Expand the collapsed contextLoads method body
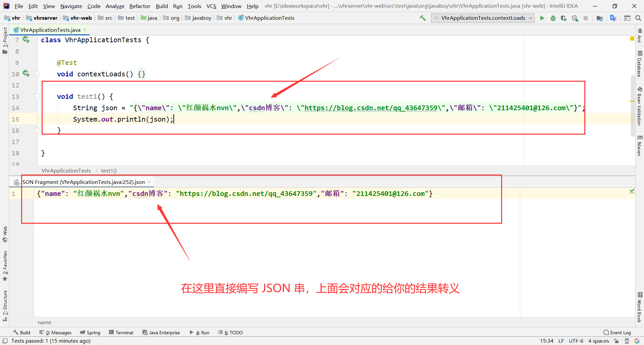Viewport: 644px width, 345px height. (x=38, y=74)
